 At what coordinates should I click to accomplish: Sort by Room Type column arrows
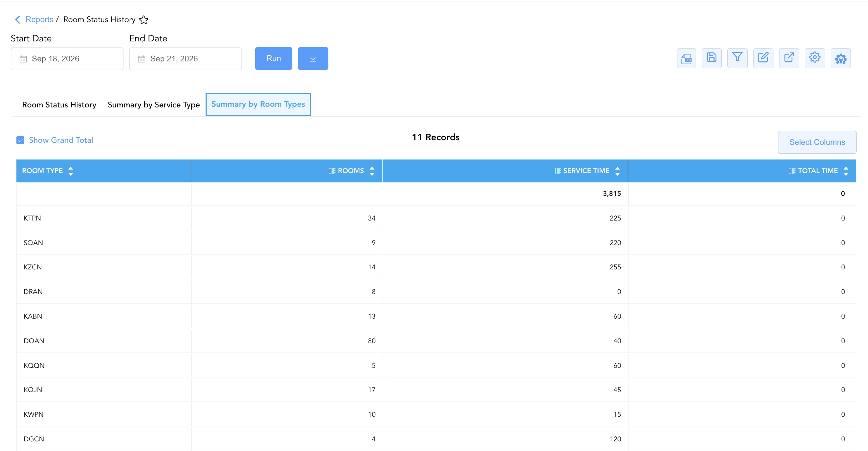pos(71,171)
